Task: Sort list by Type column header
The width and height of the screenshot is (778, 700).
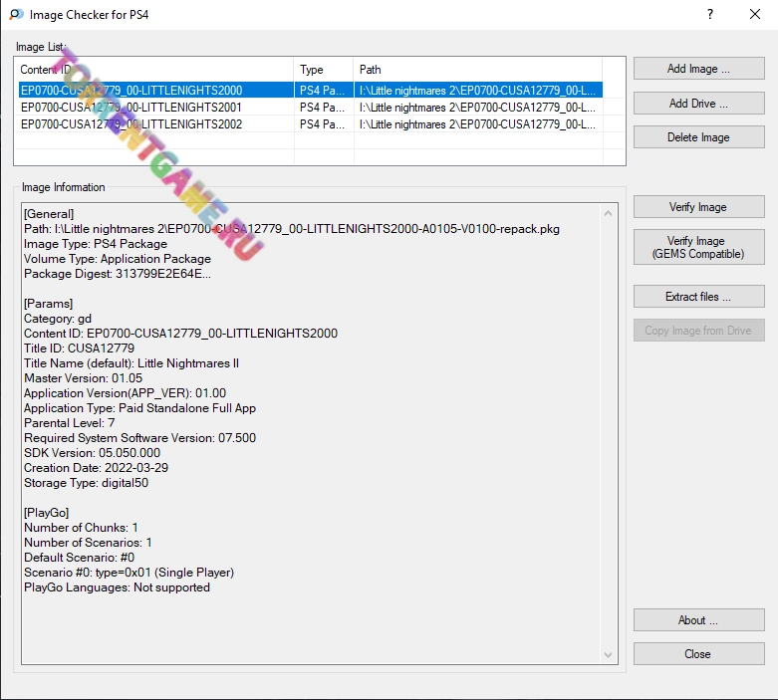Action: 324,70
